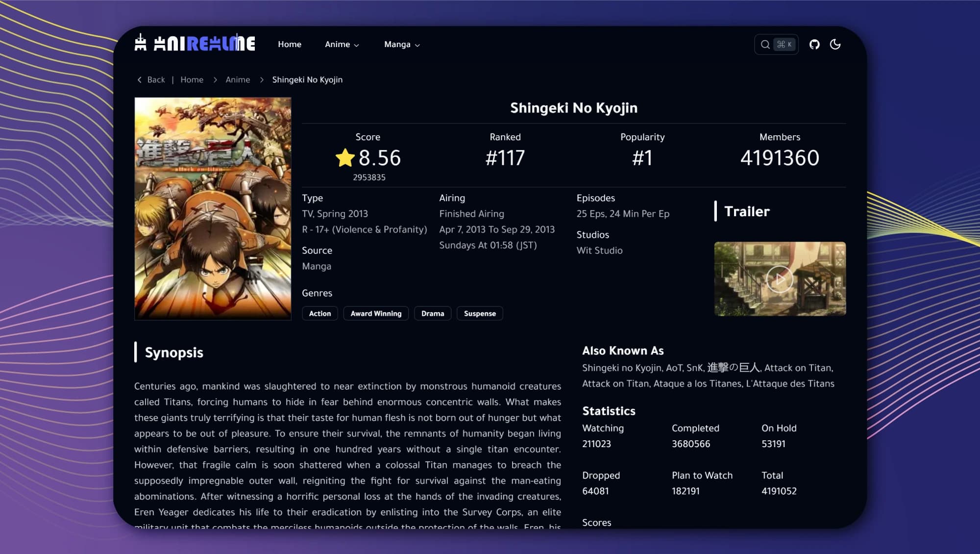
Task: Play the trailer video
Action: tap(780, 279)
